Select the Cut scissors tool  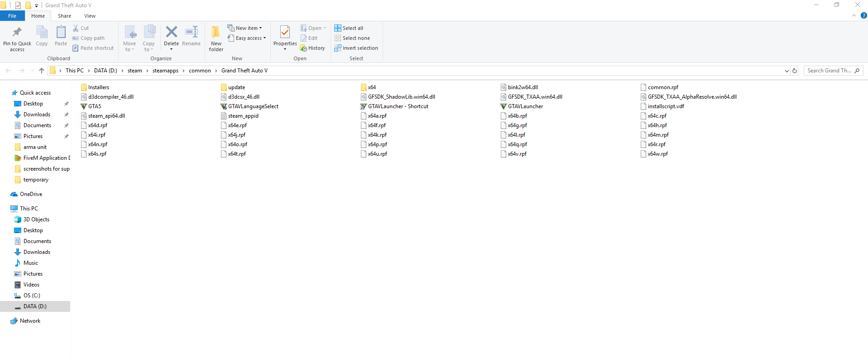pyautogui.click(x=81, y=28)
